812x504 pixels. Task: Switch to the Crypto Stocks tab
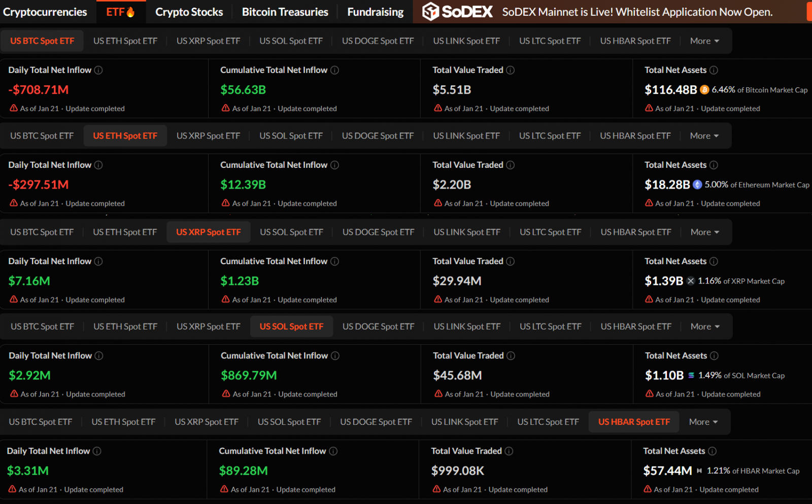pos(189,12)
